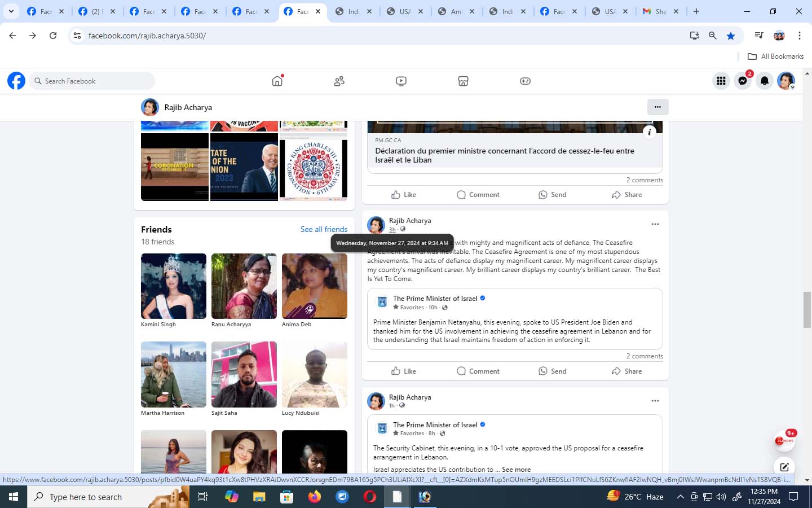812x508 pixels.
Task: Click the Search Facebook field
Action: coord(92,81)
